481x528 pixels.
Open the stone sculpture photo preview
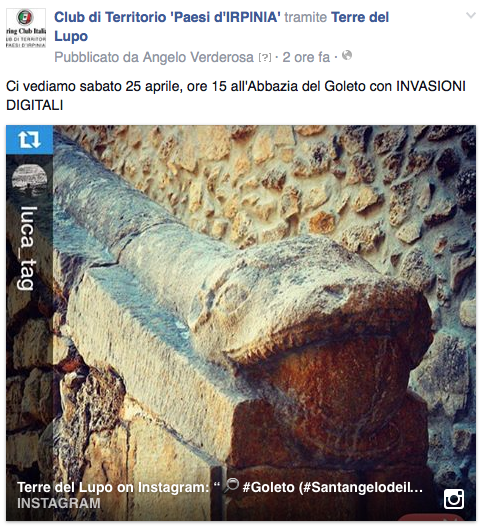(241, 323)
